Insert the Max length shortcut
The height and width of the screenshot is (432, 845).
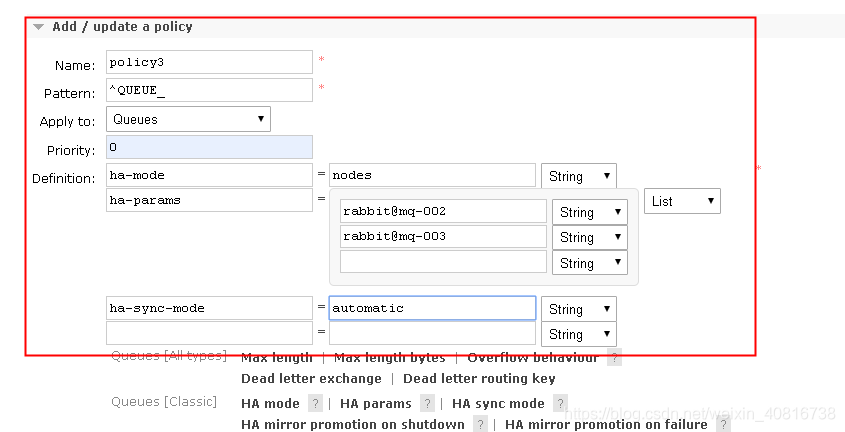pos(277,358)
